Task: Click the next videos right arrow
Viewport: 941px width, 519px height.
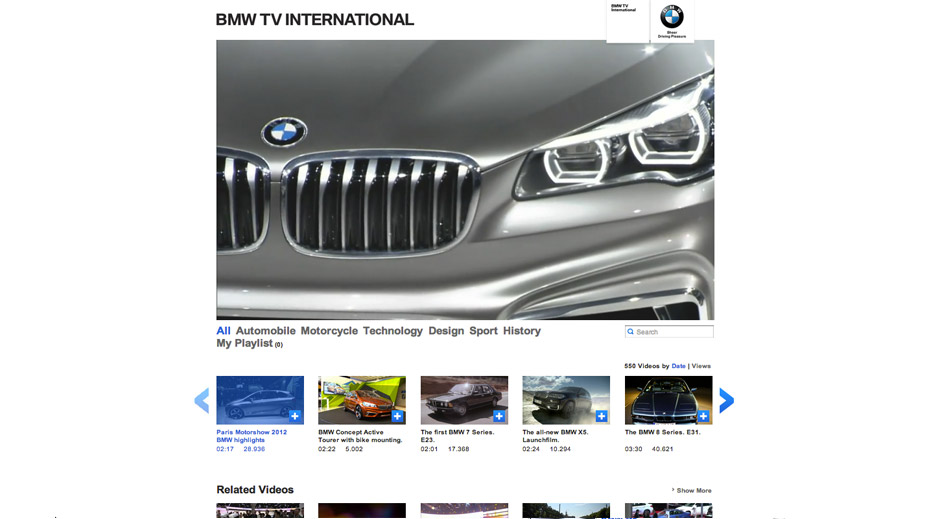Action: pyautogui.click(x=727, y=400)
